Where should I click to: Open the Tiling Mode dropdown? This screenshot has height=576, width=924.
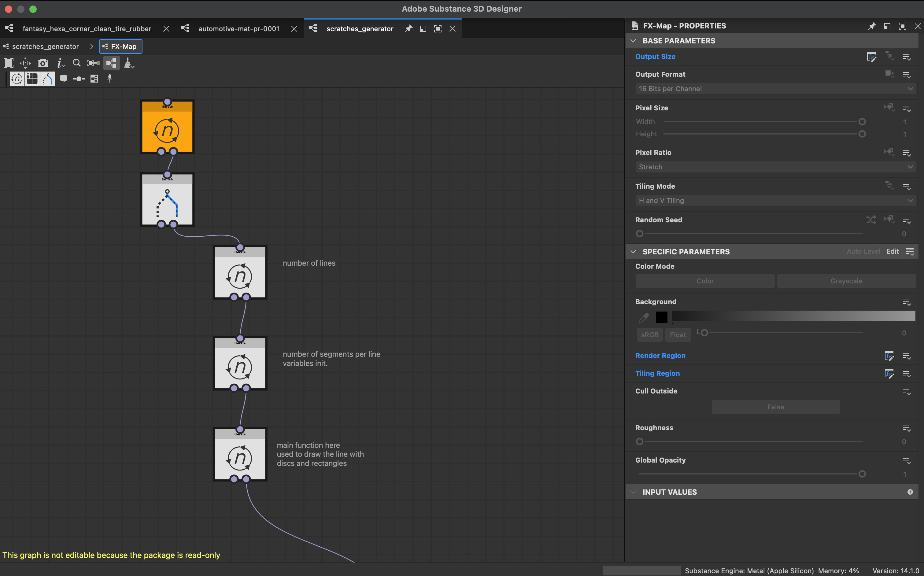(x=775, y=200)
